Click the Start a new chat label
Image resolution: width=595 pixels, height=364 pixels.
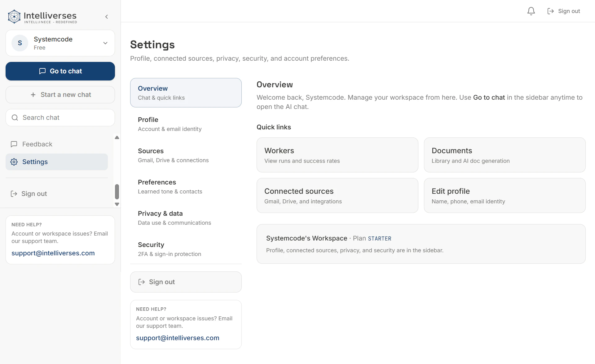click(x=66, y=95)
